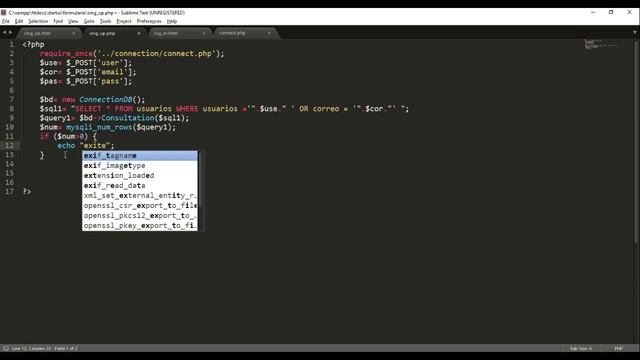Click the 'pass' string on line 5
This screenshot has width=640, height=360.
pyautogui.click(x=110, y=81)
